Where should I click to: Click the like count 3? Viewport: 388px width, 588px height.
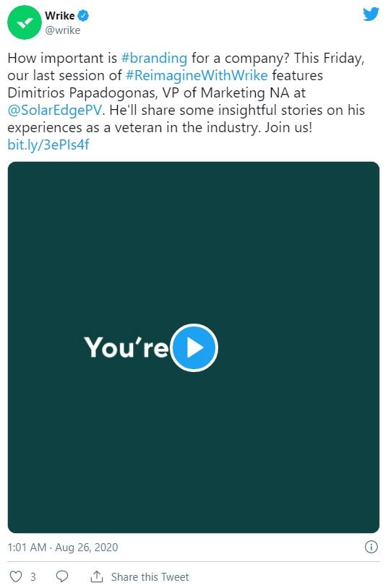(x=33, y=576)
